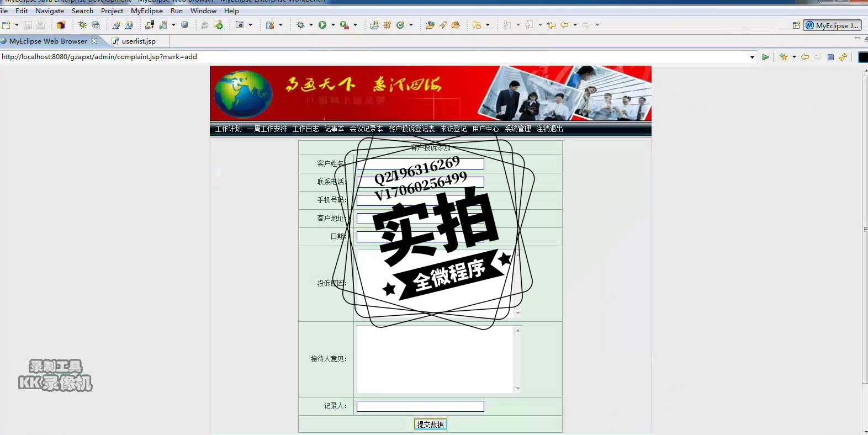This screenshot has width=868, height=435.
Task: Click the page vertical scrollbar
Action: pos(865,230)
